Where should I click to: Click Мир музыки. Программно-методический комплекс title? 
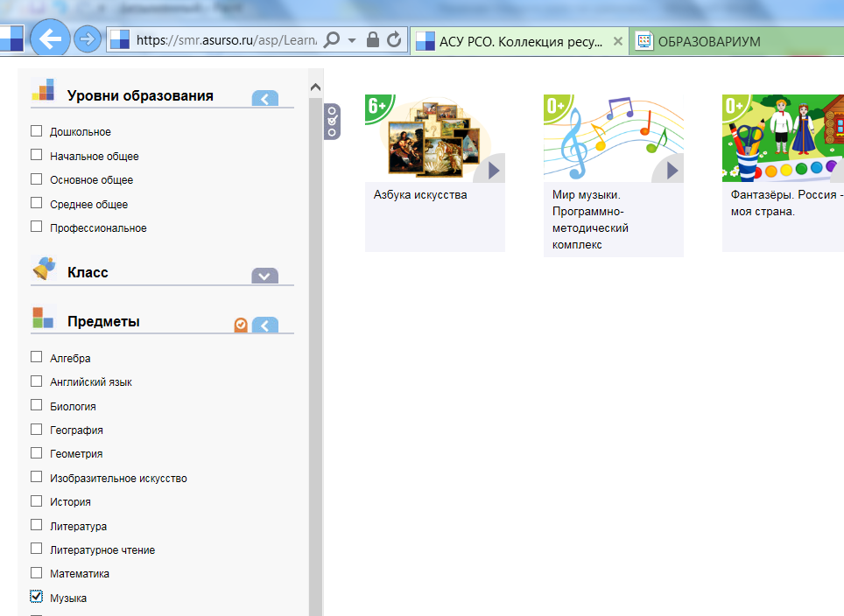[x=590, y=220]
